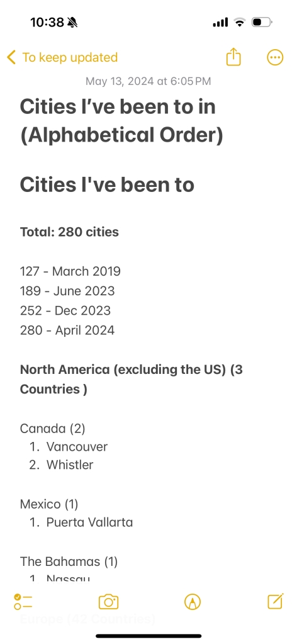Screen dimensions: 297x644
Task: Select the Vancouver list item
Action: [77, 446]
